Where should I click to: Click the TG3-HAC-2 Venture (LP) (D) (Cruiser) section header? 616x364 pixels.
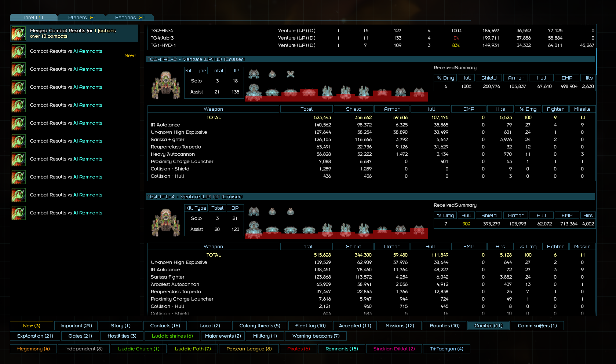coord(370,59)
